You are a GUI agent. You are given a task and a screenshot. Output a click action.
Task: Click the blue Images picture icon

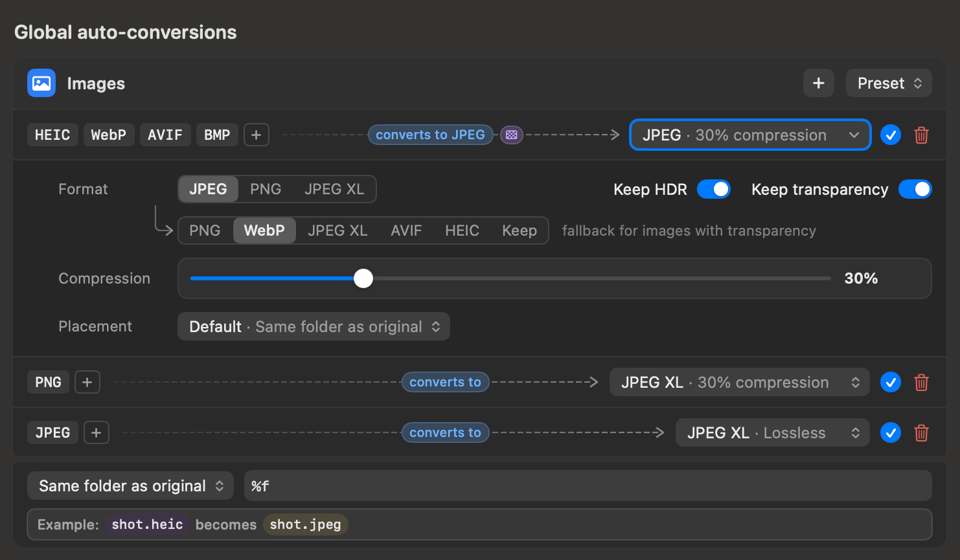(x=41, y=83)
